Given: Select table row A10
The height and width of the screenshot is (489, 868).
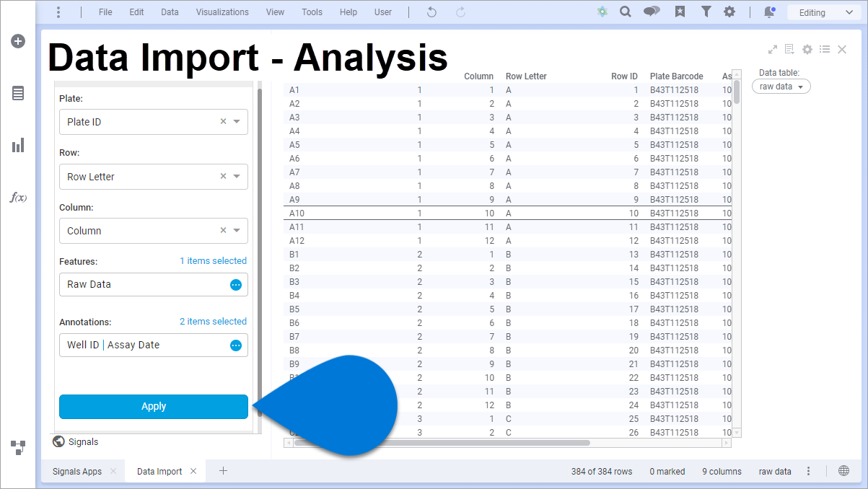Looking at the screenshot, I should click(507, 213).
